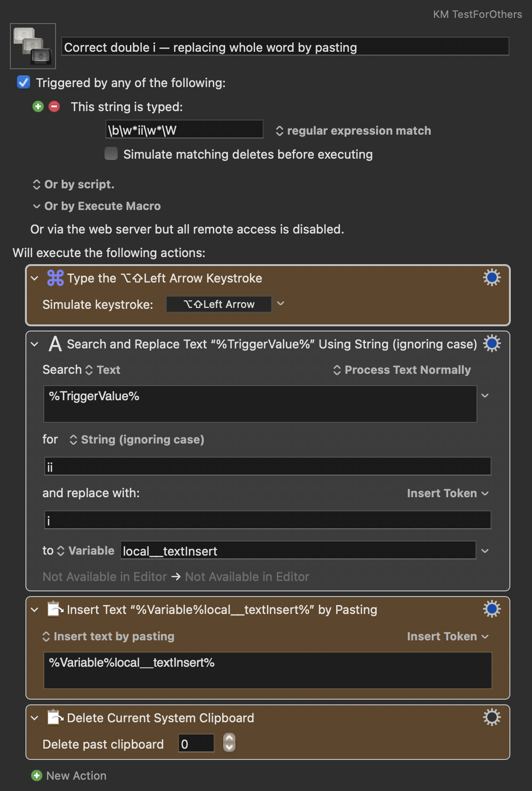Image resolution: width=532 pixels, height=791 pixels.
Task: Click the command symbol keystroke action icon
Action: 55,278
